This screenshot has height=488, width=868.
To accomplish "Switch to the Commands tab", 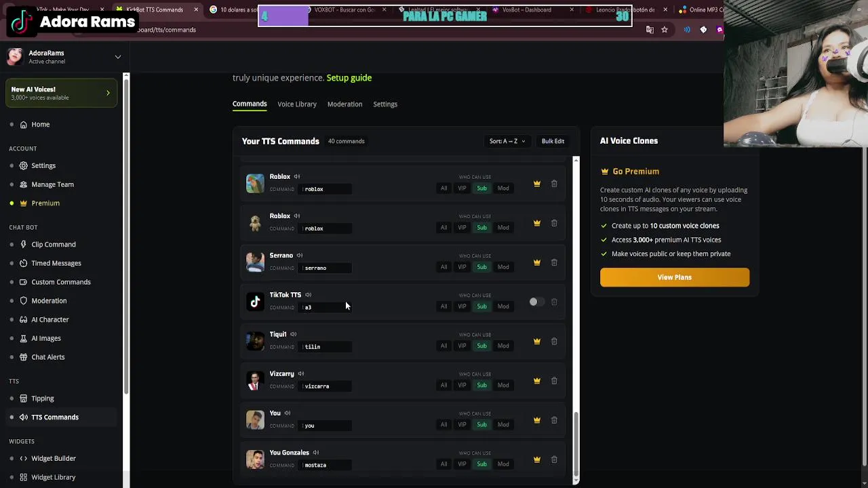I will coord(250,104).
